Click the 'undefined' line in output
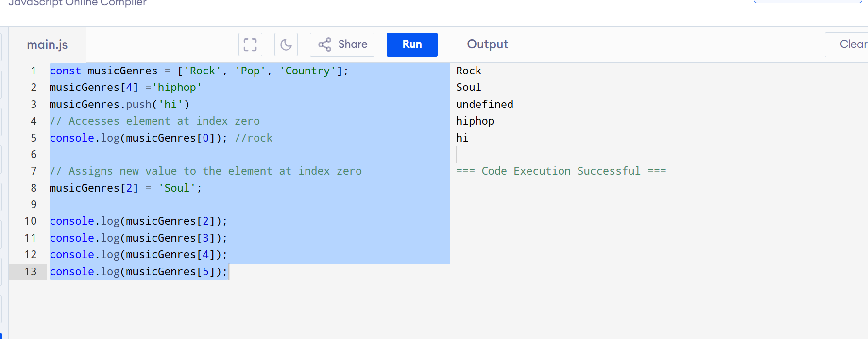Image resolution: width=868 pixels, height=339 pixels. pyautogui.click(x=484, y=104)
